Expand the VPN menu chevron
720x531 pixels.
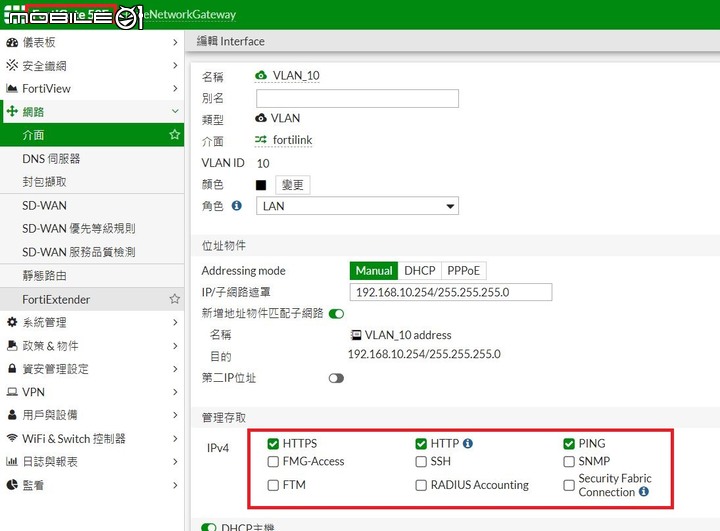[175, 392]
